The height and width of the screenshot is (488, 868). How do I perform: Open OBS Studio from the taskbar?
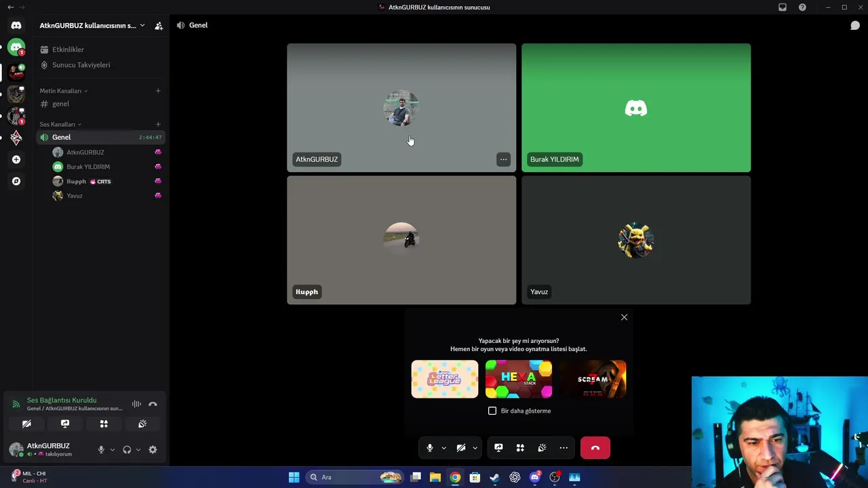tap(555, 477)
